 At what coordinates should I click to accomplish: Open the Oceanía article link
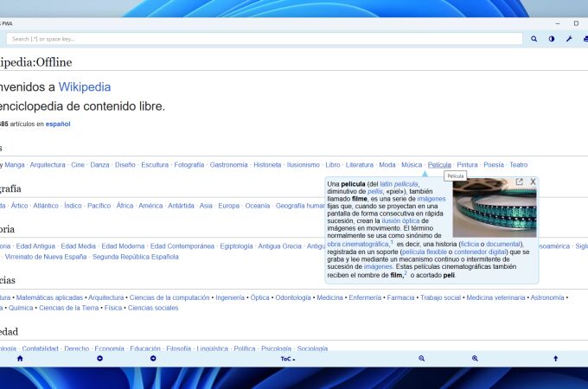(258, 206)
